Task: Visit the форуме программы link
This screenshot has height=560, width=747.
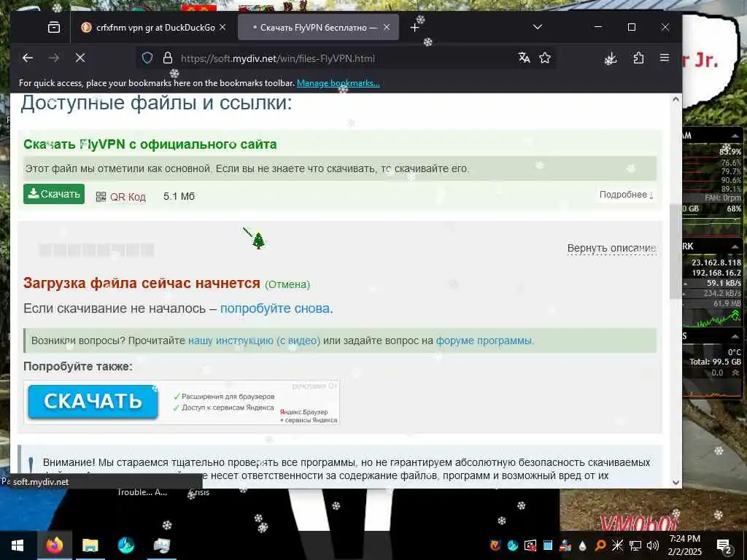Action: click(484, 341)
